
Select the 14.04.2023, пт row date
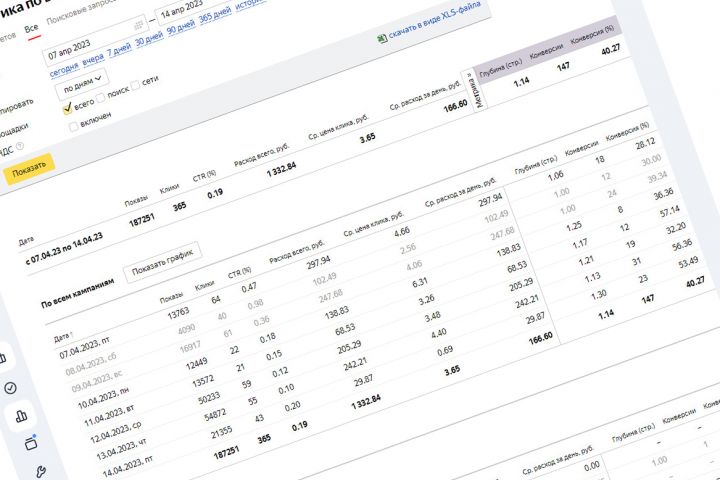coord(128,467)
